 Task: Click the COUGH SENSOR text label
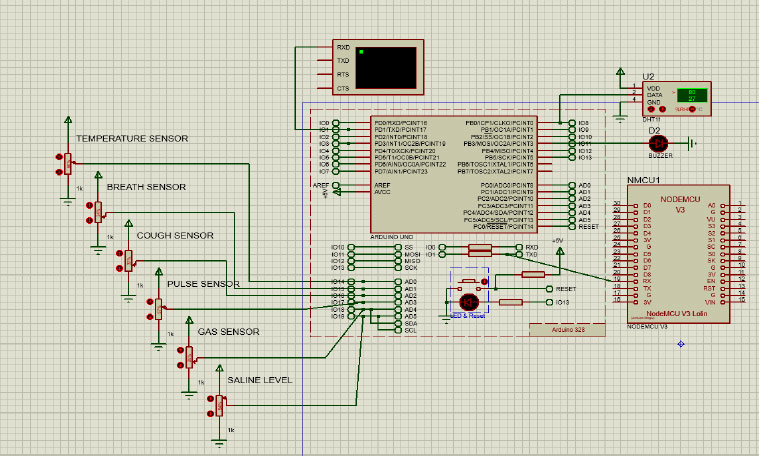click(x=175, y=236)
